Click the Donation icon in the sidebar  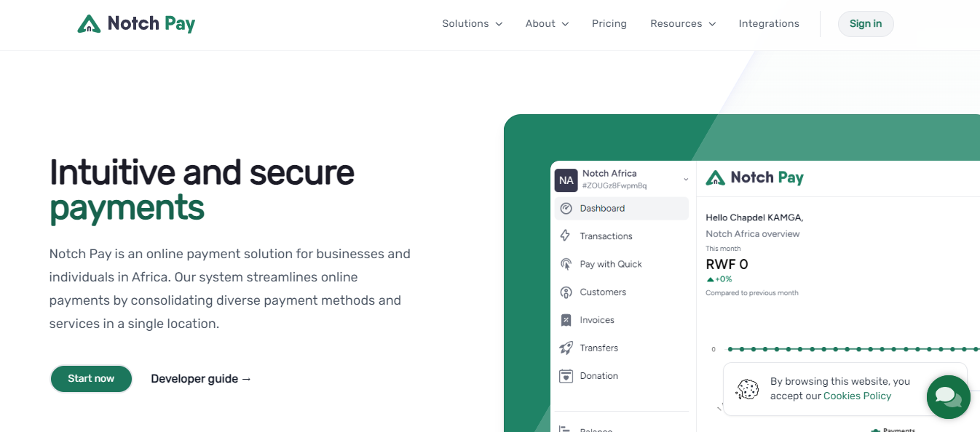(x=566, y=376)
